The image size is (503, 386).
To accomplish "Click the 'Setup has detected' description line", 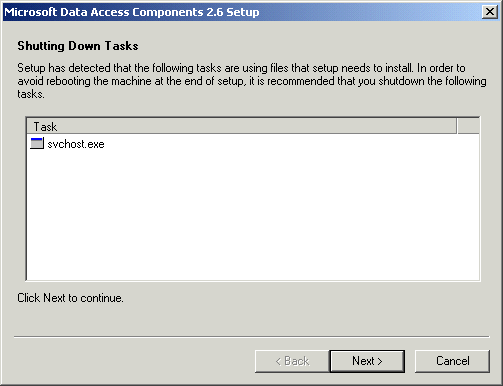I will pyautogui.click(x=241, y=68).
